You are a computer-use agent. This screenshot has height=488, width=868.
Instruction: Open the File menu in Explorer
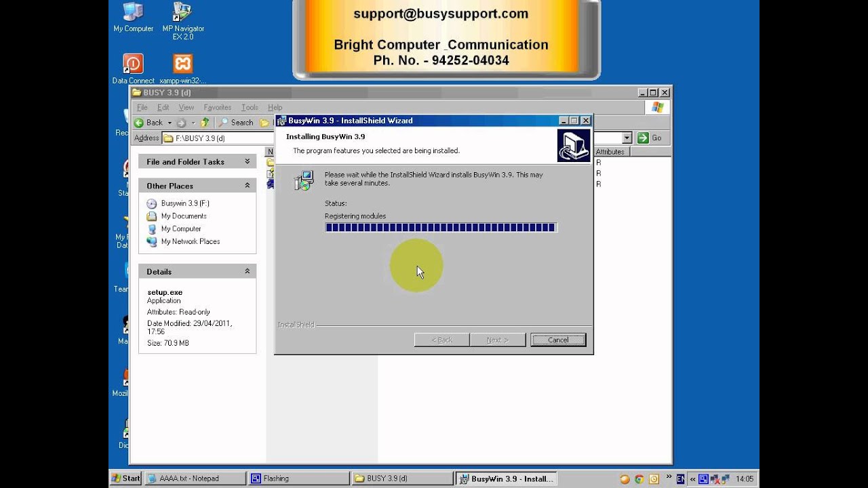click(x=142, y=107)
